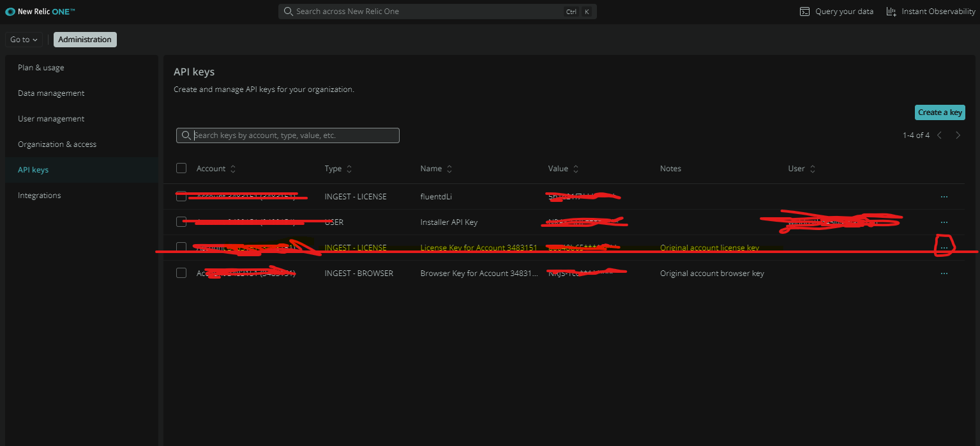The image size is (980, 446).
Task: Click the Administration breadcrumb button
Action: (85, 40)
